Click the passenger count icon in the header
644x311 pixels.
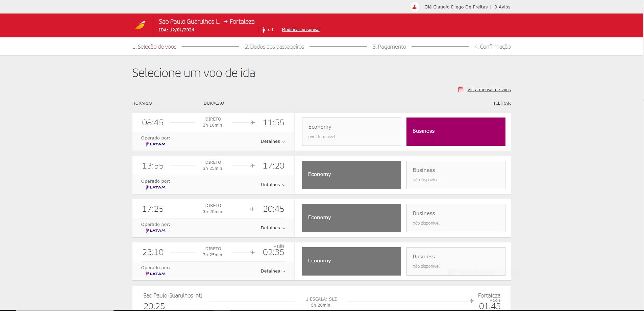tap(264, 29)
